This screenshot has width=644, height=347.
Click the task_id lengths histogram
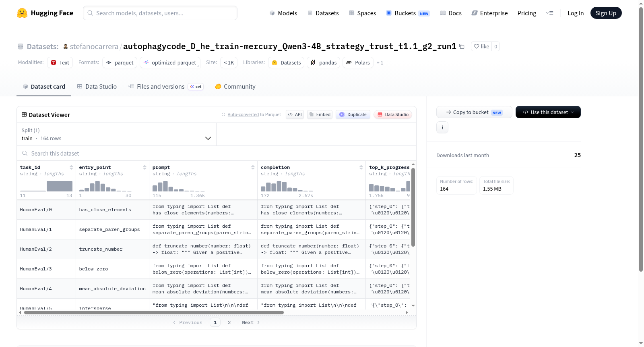[46, 186]
